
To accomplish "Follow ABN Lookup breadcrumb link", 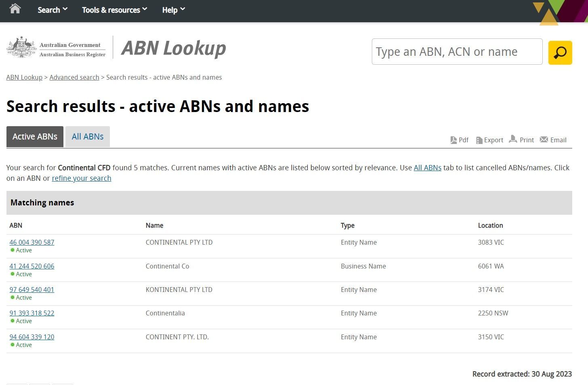I will (x=24, y=77).
